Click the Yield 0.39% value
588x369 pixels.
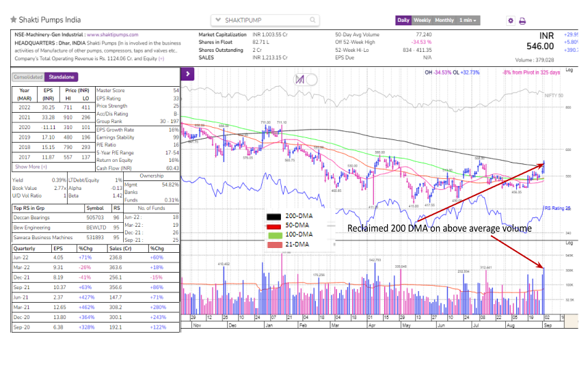click(59, 180)
